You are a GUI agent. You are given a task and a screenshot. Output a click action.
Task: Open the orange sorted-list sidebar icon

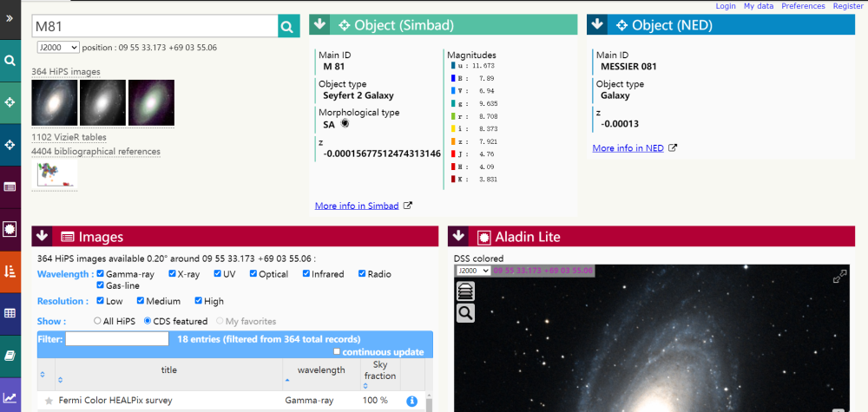click(10, 271)
